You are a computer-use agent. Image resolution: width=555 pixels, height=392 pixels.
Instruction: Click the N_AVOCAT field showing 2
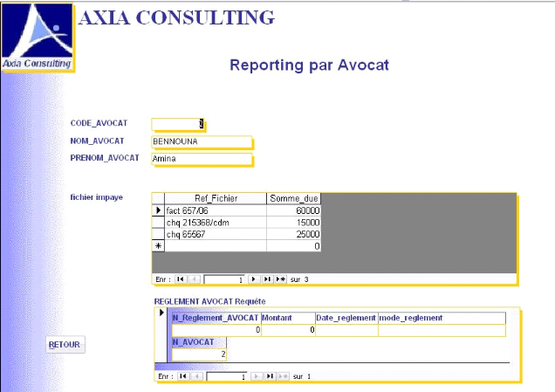pyautogui.click(x=199, y=354)
